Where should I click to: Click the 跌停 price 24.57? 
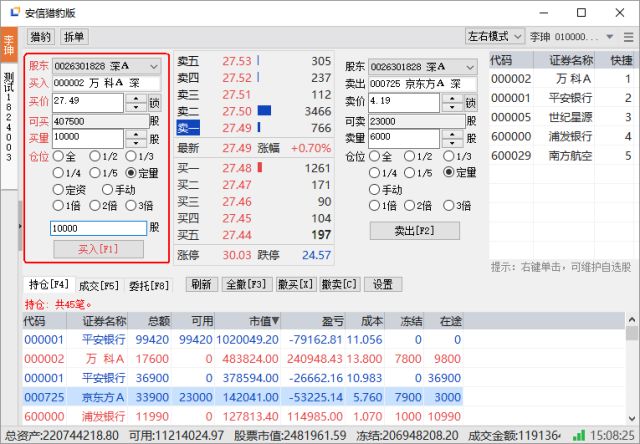tap(316, 255)
